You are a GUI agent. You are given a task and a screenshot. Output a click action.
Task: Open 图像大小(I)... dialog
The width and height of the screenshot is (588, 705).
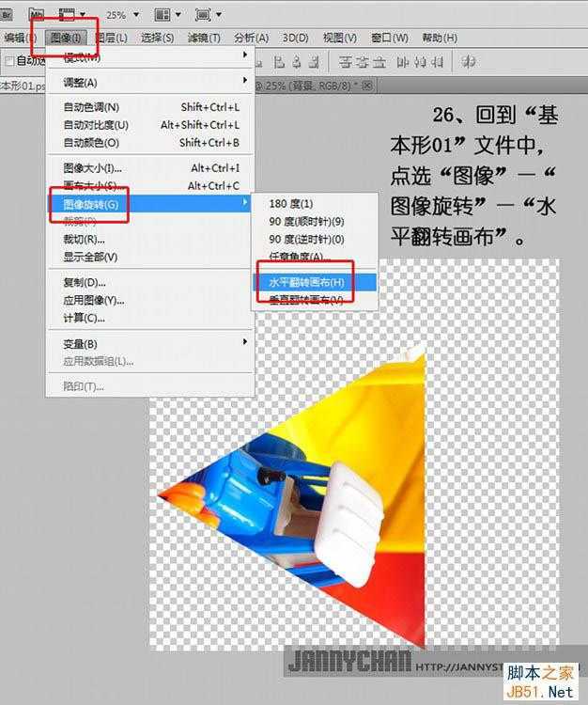(x=150, y=168)
